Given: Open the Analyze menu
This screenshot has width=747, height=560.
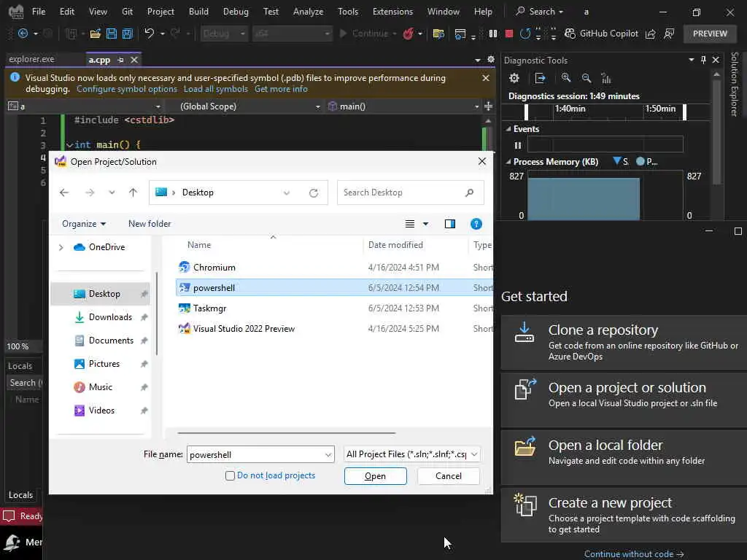Looking at the screenshot, I should click(309, 12).
